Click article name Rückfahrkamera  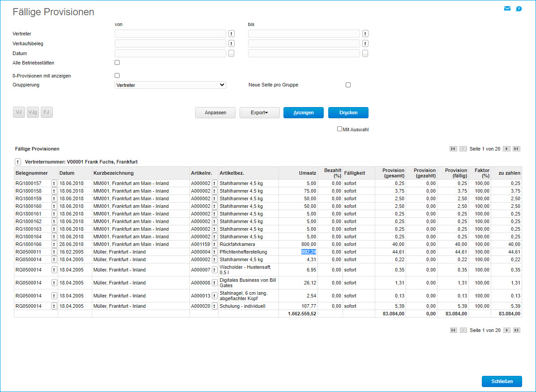(x=237, y=244)
